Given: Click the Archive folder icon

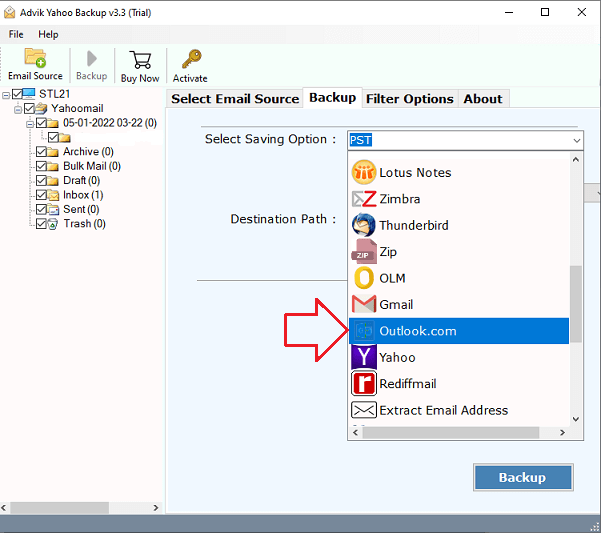Looking at the screenshot, I should tap(53, 152).
